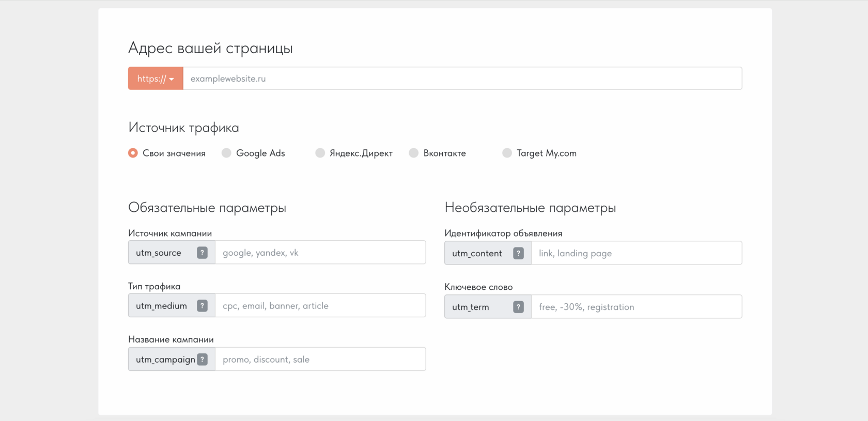
Task: Choose Target My.com radio option
Action: click(507, 153)
